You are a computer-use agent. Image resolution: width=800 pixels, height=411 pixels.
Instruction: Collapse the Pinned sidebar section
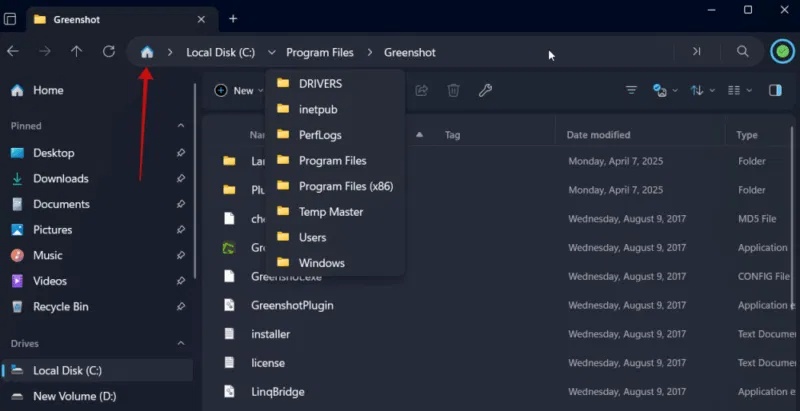(x=181, y=125)
